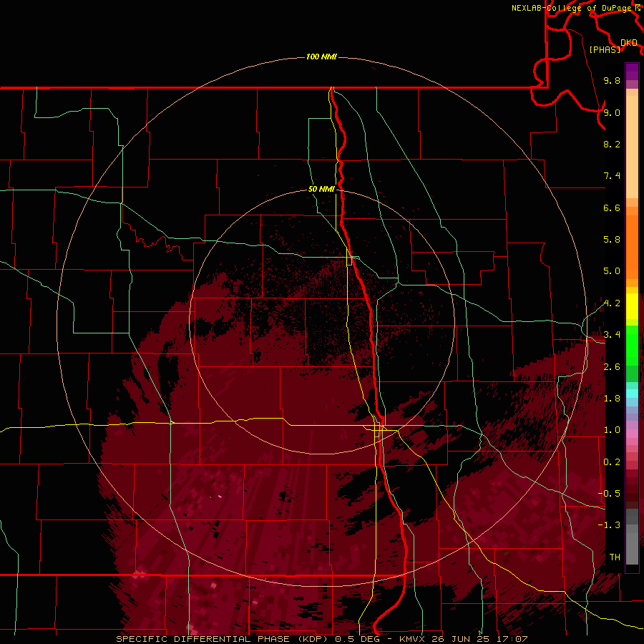The height and width of the screenshot is (644, 644).
Task: Click the orange band of the color bar
Action: click(632, 248)
